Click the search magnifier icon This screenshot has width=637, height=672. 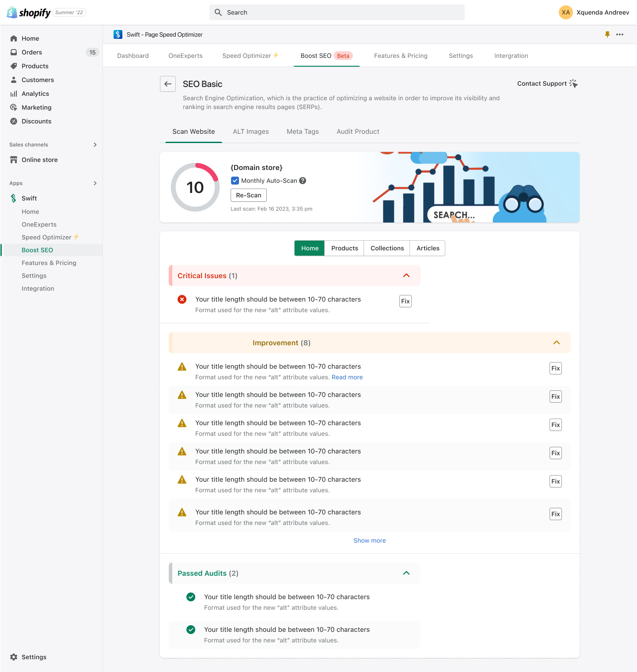tap(218, 12)
